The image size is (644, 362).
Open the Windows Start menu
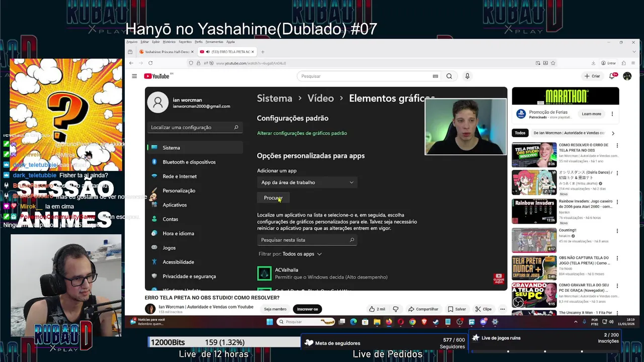(x=270, y=322)
